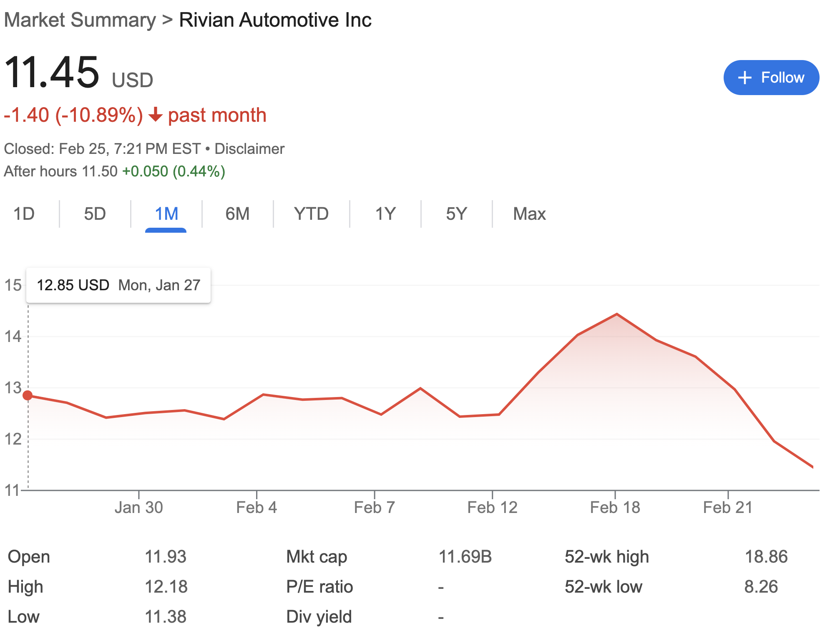Click the High value 12.18
Image resolution: width=840 pixels, height=631 pixels.
[166, 587]
